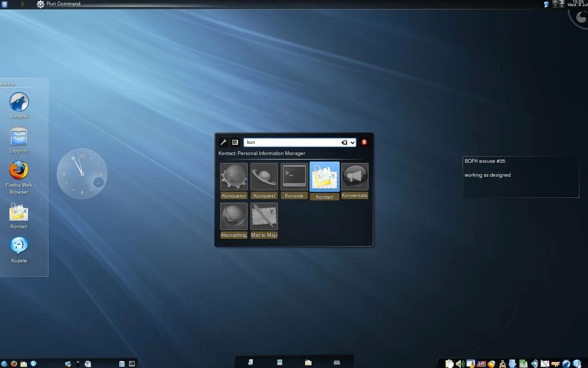Click the blue speaker KMix tray icon
The image size is (588, 368).
pos(534,364)
